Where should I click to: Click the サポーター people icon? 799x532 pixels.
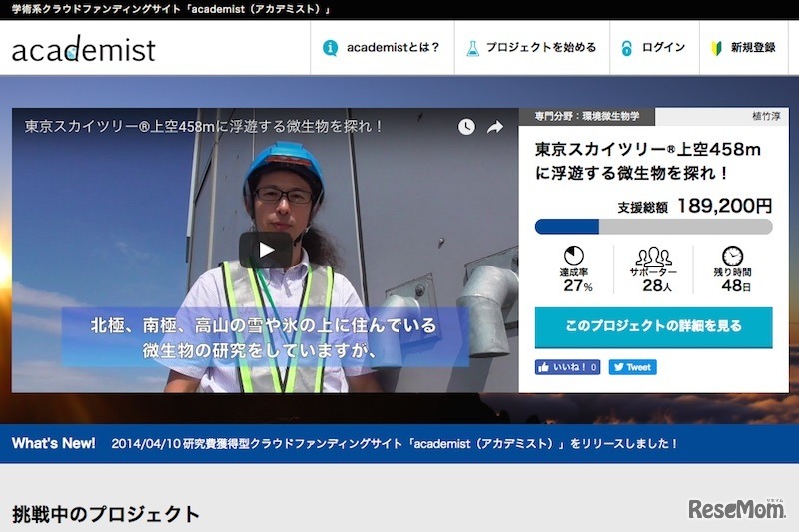654,257
